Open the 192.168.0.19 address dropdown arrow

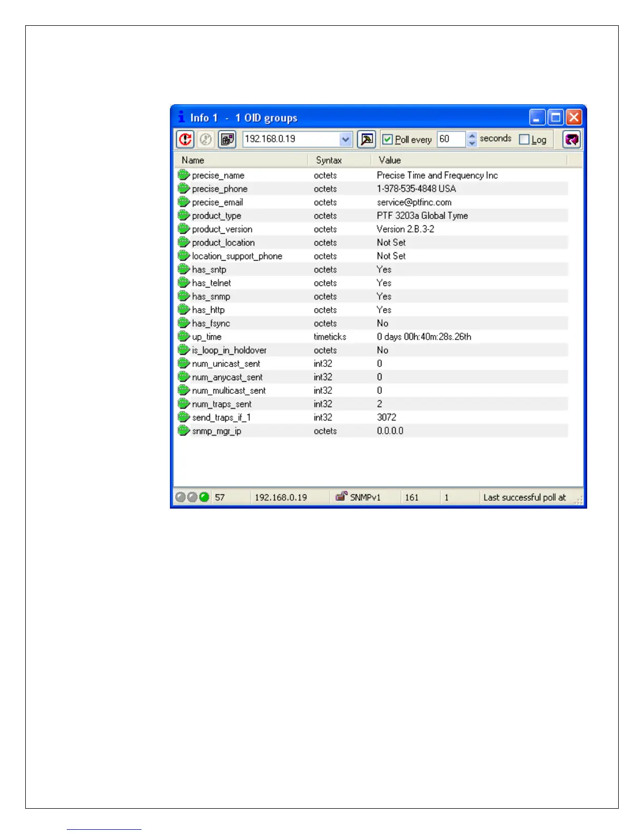[x=345, y=140]
